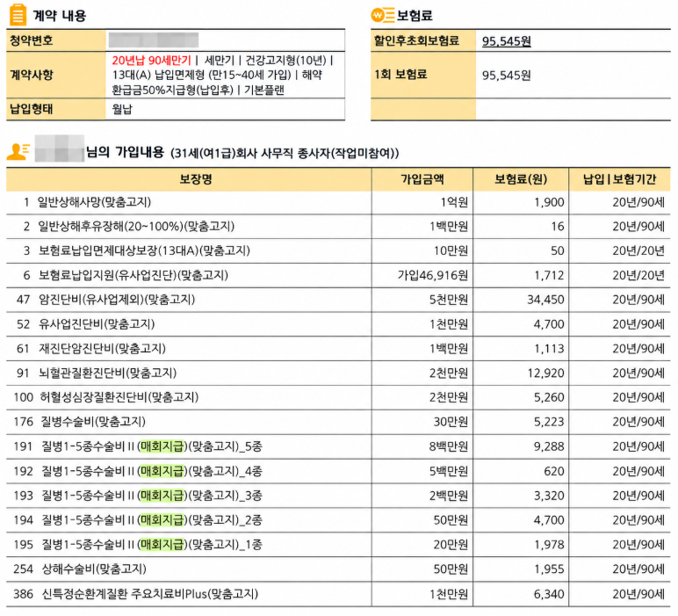The width and height of the screenshot is (678, 616).
Task: Click the 월납 payment type value
Action: coord(122,109)
